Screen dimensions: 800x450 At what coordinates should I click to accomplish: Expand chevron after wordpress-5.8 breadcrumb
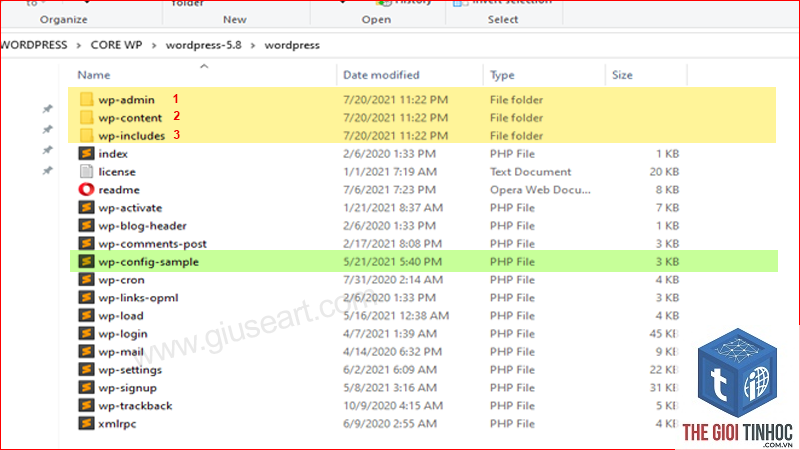click(253, 45)
